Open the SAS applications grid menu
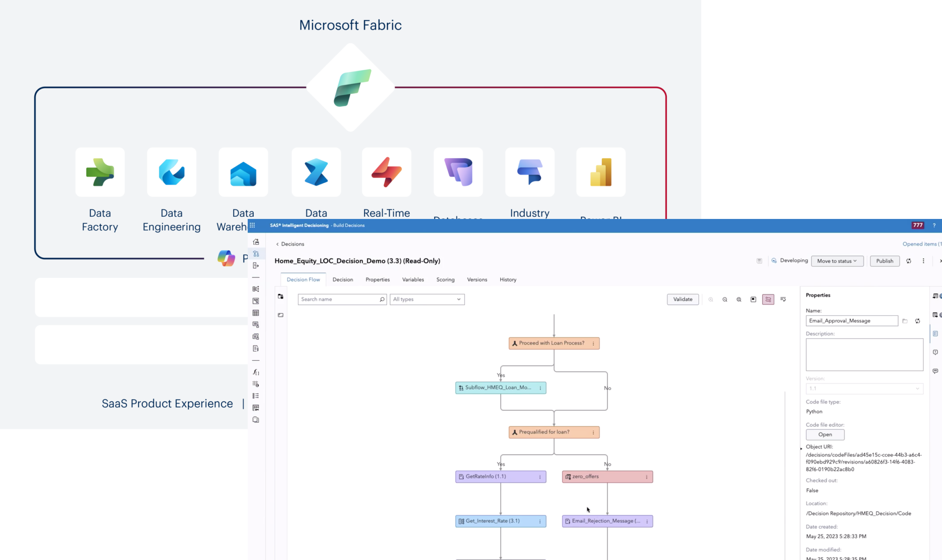This screenshot has height=560, width=942. coord(252,225)
